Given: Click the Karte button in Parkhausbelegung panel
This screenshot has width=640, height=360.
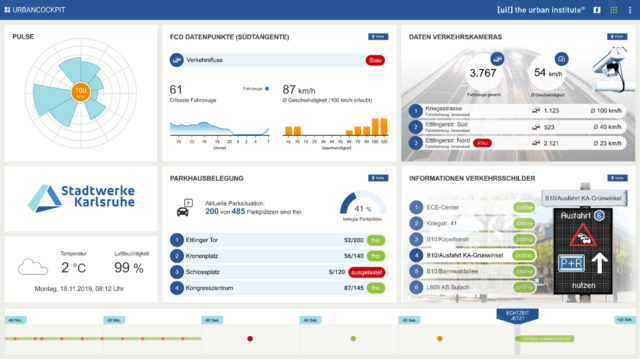Looking at the screenshot, I should tap(378, 178).
